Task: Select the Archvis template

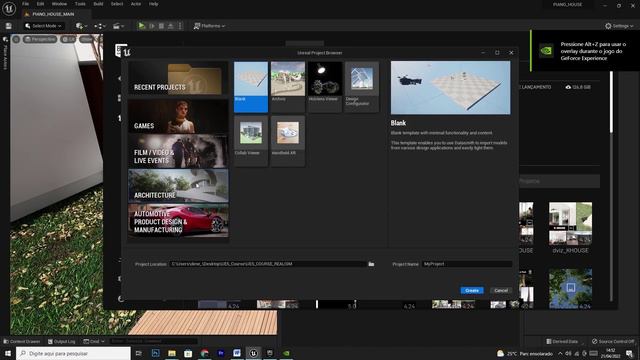Action: (x=288, y=87)
